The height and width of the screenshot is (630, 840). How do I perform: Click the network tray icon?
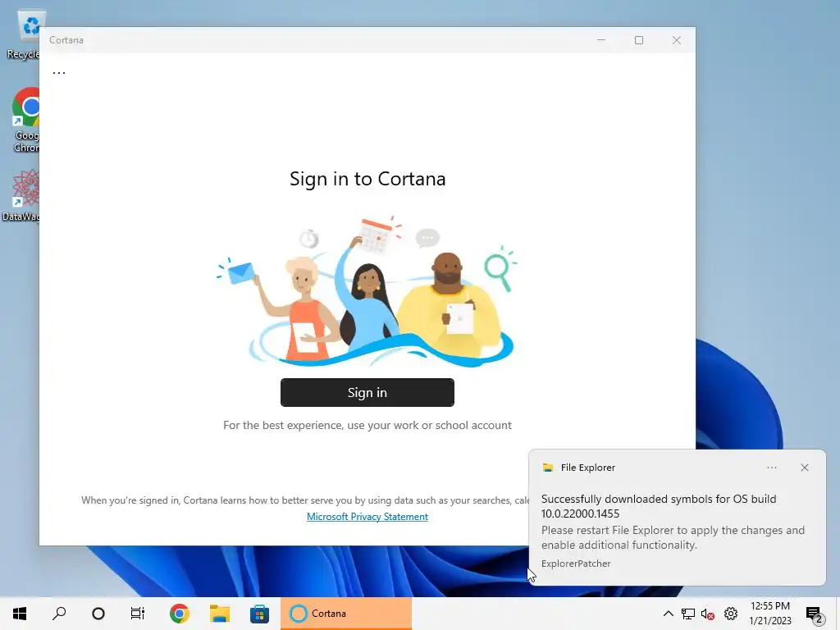(688, 614)
